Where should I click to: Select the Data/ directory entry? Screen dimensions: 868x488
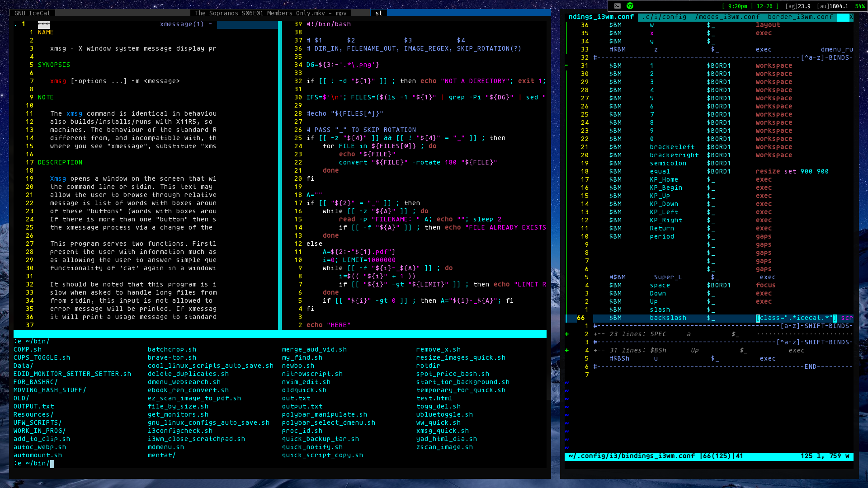(x=24, y=366)
